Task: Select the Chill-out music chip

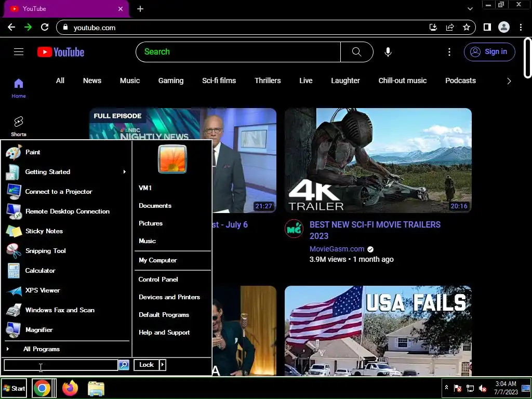Action: pyautogui.click(x=403, y=81)
